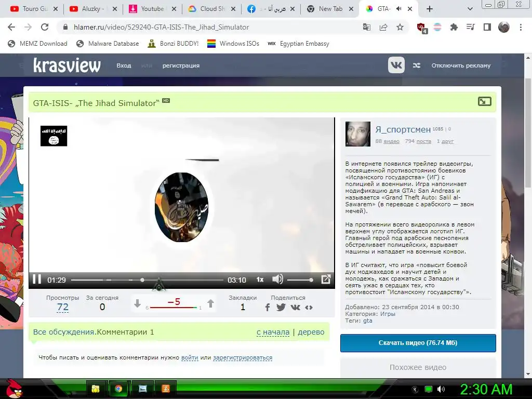
Task: Share this page icon in address bar
Action: [x=383, y=27]
